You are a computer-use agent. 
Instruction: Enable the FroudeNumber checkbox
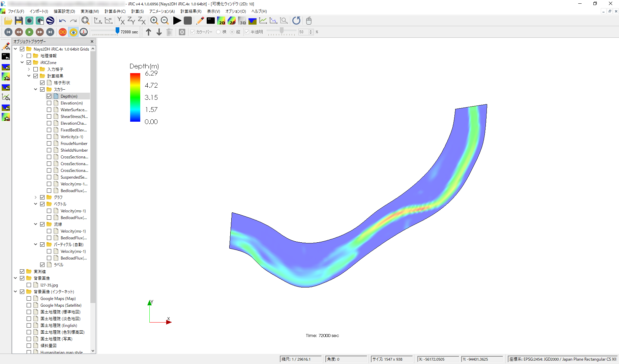[49, 144]
